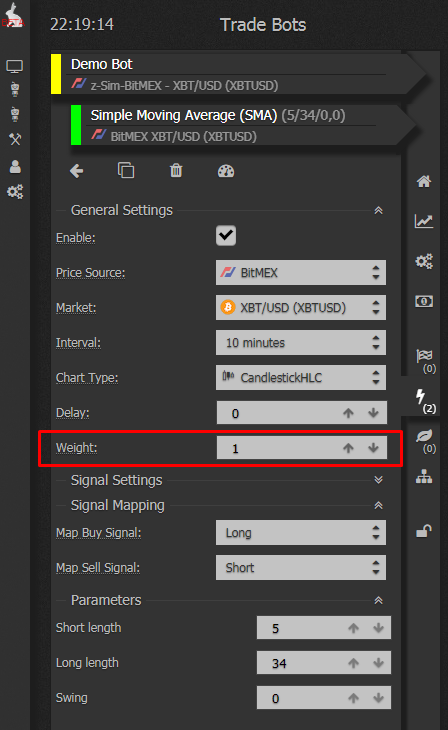Open the hierarchy sitemap icon
The height and width of the screenshot is (730, 448).
424,477
